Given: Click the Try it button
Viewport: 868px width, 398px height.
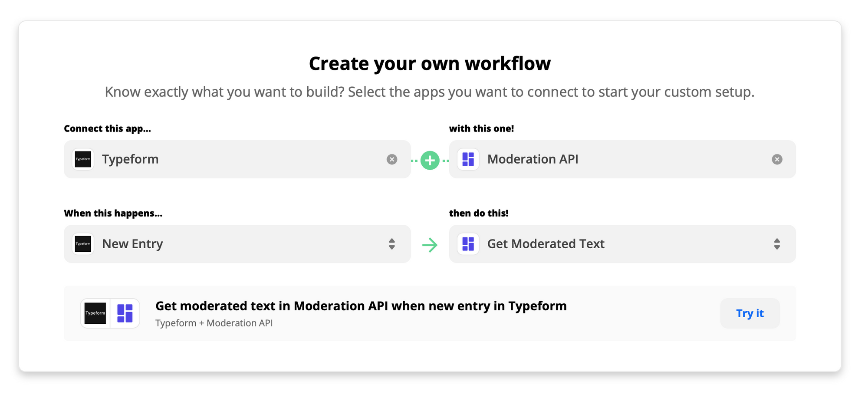Looking at the screenshot, I should click(750, 313).
